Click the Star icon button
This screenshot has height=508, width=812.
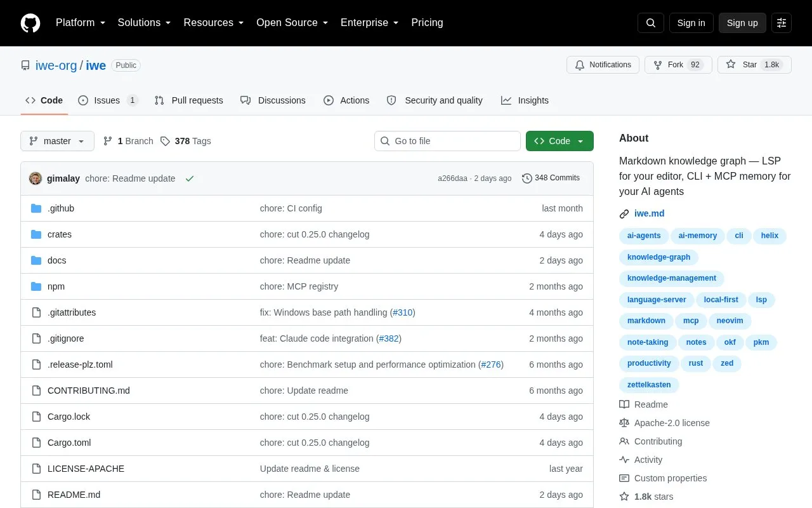coord(754,65)
